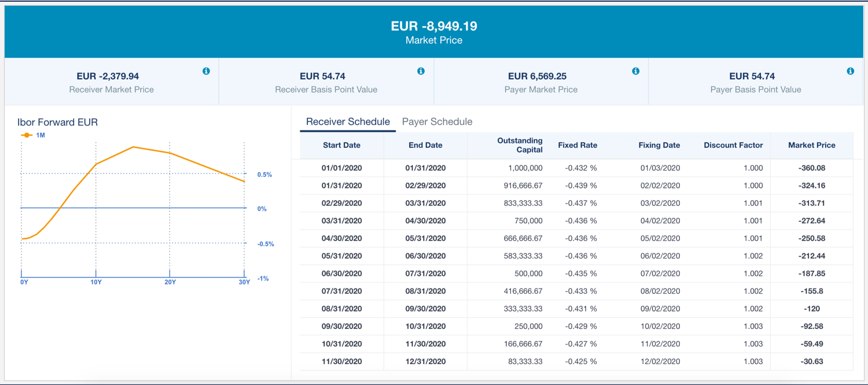Screen dimensions: 868x385
Task: Click the -30.63 market price cell
Action: pyautogui.click(x=812, y=362)
